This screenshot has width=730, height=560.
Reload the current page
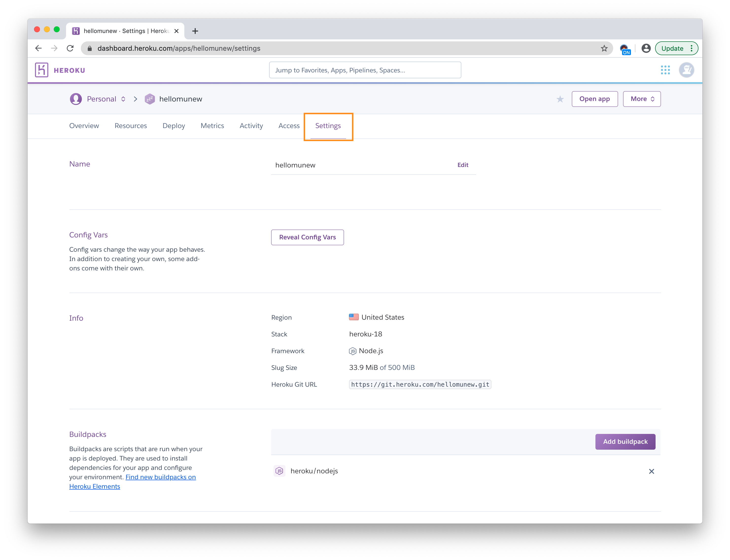coord(70,48)
